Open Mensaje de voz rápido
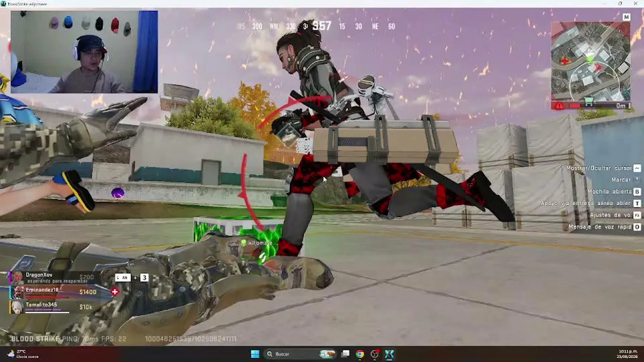644x362 pixels. 600,227
